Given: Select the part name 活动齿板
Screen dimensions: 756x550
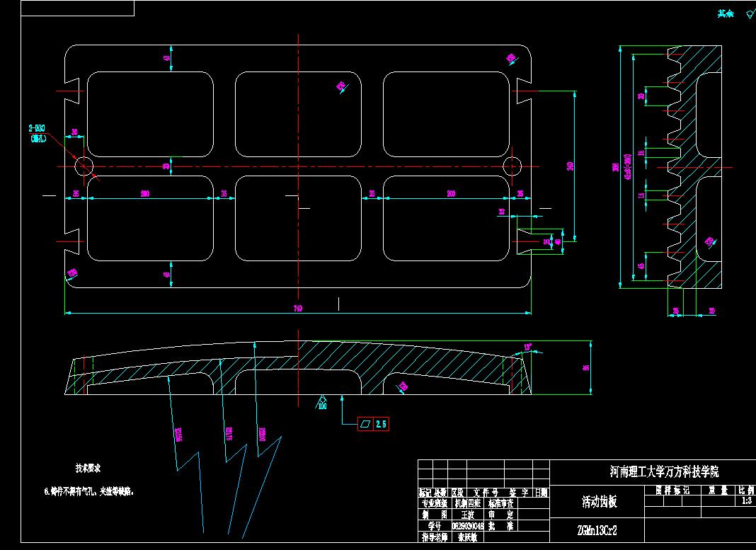Looking at the screenshot, I should (600, 502).
